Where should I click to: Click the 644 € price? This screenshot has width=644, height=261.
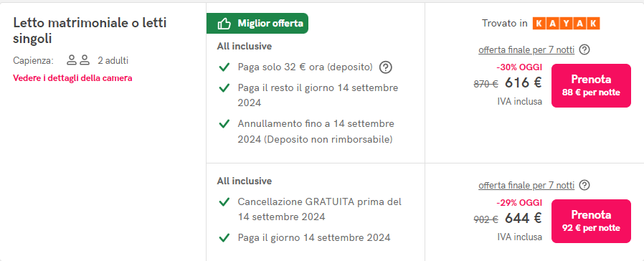point(524,218)
